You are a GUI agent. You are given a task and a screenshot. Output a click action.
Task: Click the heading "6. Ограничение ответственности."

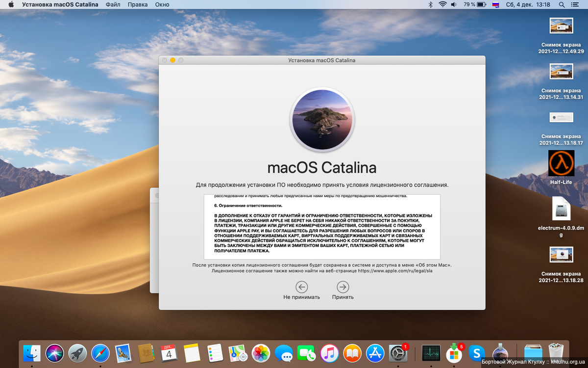tap(248, 205)
